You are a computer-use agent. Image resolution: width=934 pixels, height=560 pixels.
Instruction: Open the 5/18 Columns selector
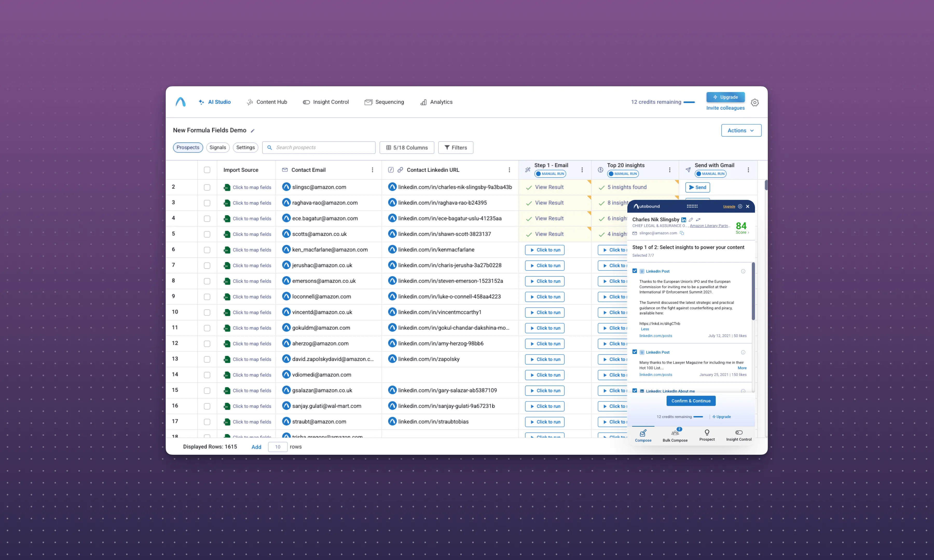pos(407,148)
